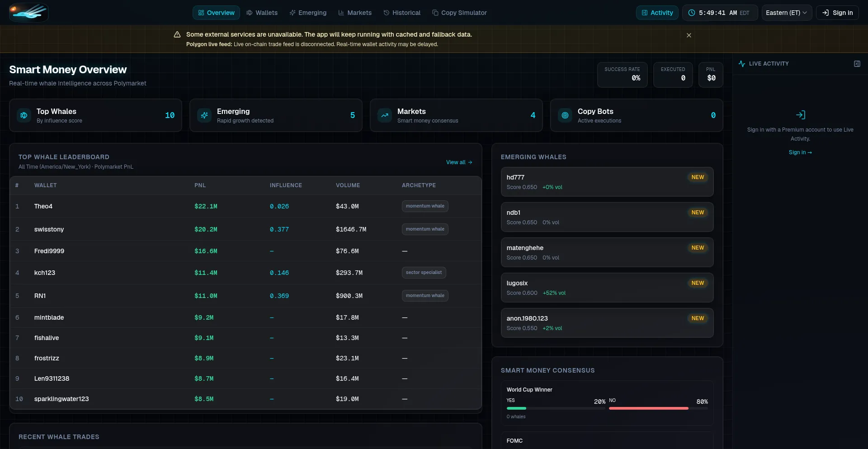Select the sparklingwater123 wallet row

point(245,399)
